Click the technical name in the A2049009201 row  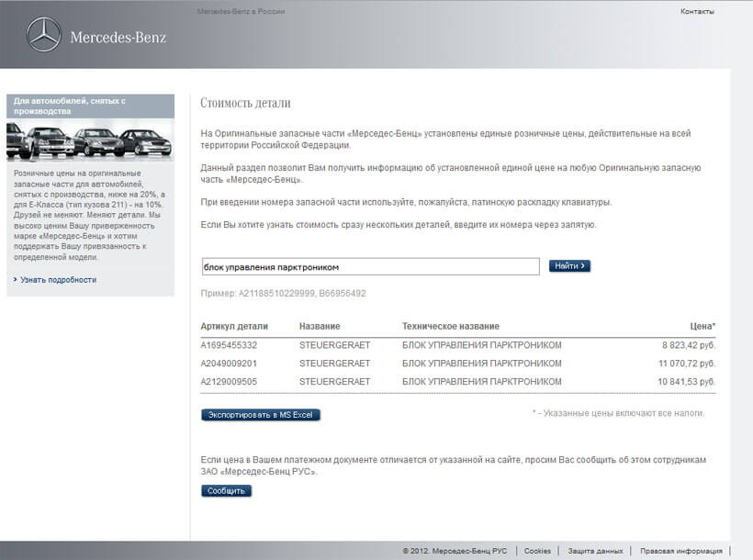[482, 364]
